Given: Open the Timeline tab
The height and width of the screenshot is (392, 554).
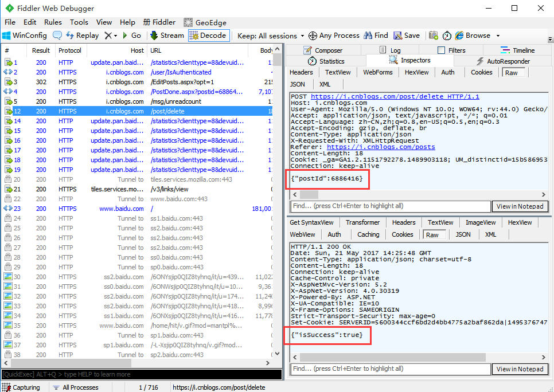Looking at the screenshot, I should (x=517, y=50).
